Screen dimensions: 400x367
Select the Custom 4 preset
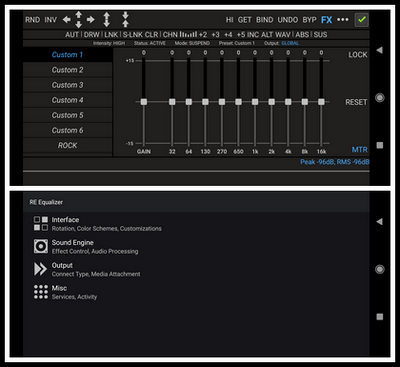pyautogui.click(x=67, y=100)
